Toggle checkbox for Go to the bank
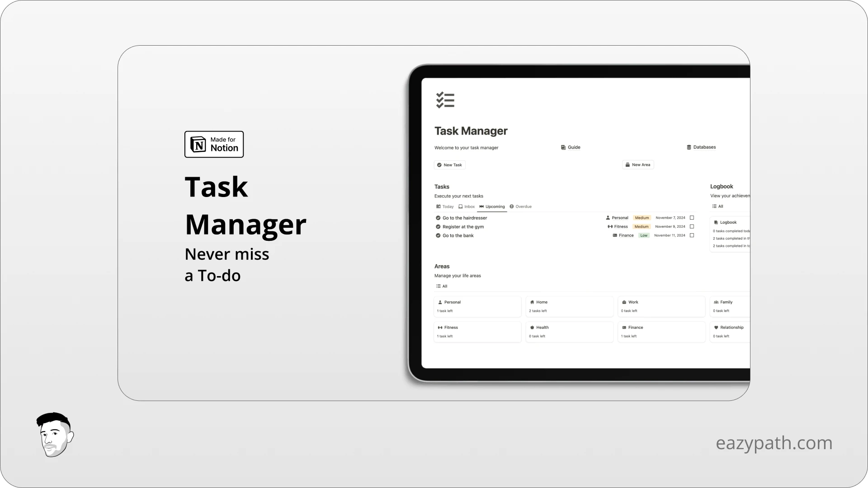868x488 pixels. (692, 235)
